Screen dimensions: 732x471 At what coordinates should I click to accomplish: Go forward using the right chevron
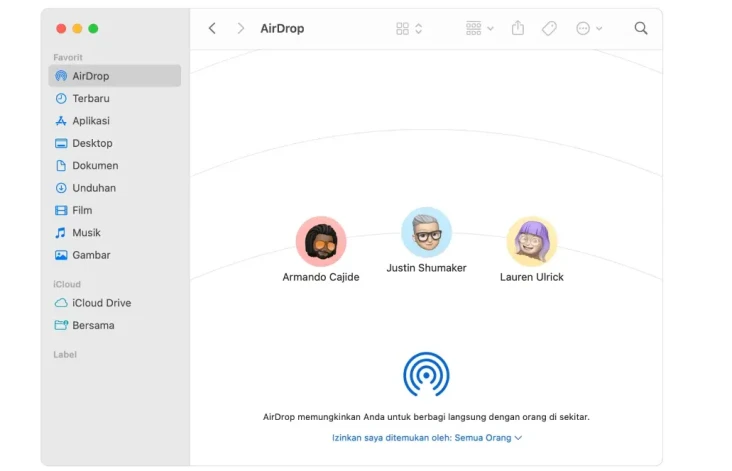(240, 28)
